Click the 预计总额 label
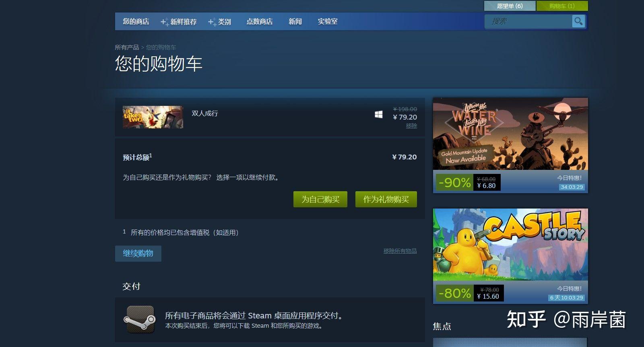644x347 pixels. pyautogui.click(x=137, y=157)
